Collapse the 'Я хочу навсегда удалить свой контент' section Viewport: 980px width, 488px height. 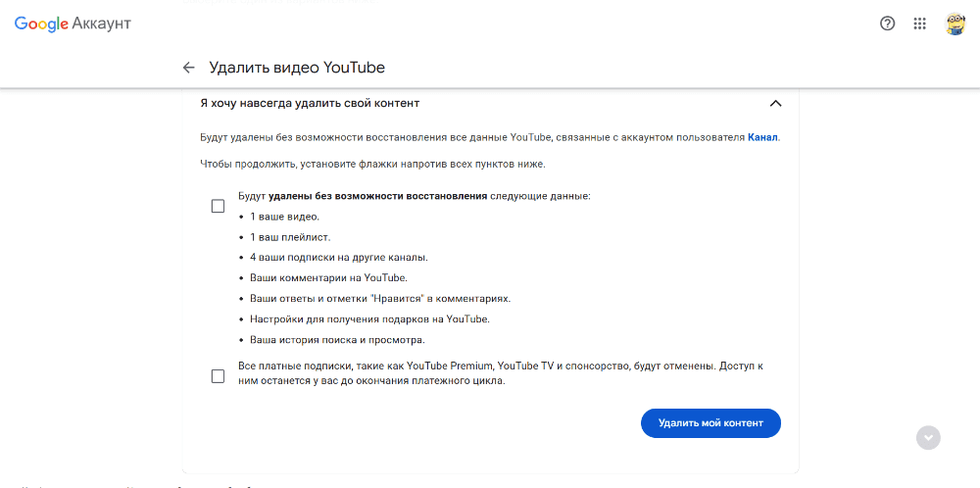pos(775,103)
